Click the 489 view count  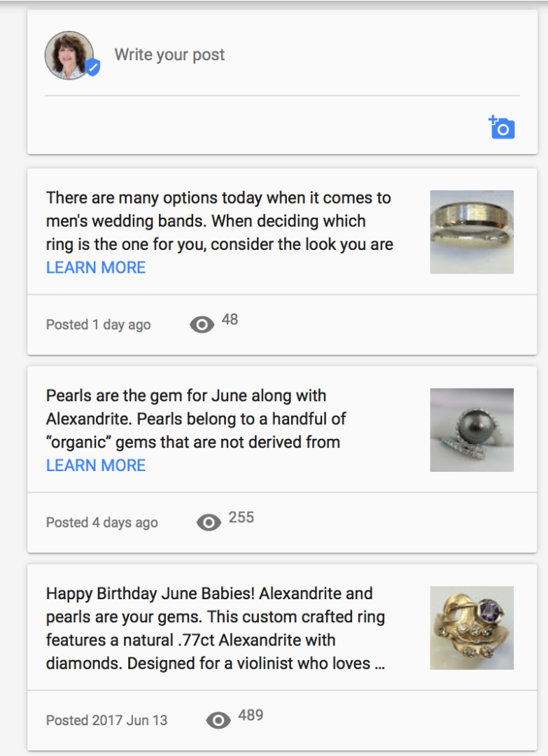point(251,715)
